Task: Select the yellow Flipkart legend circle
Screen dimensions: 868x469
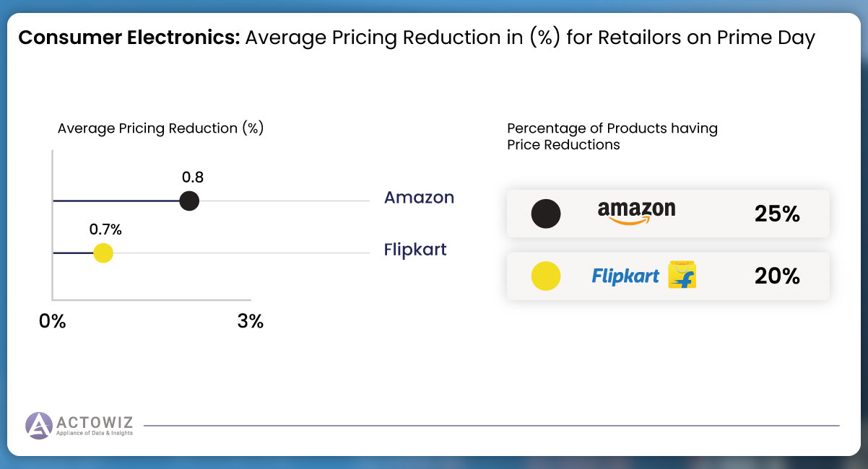Action: click(x=546, y=276)
